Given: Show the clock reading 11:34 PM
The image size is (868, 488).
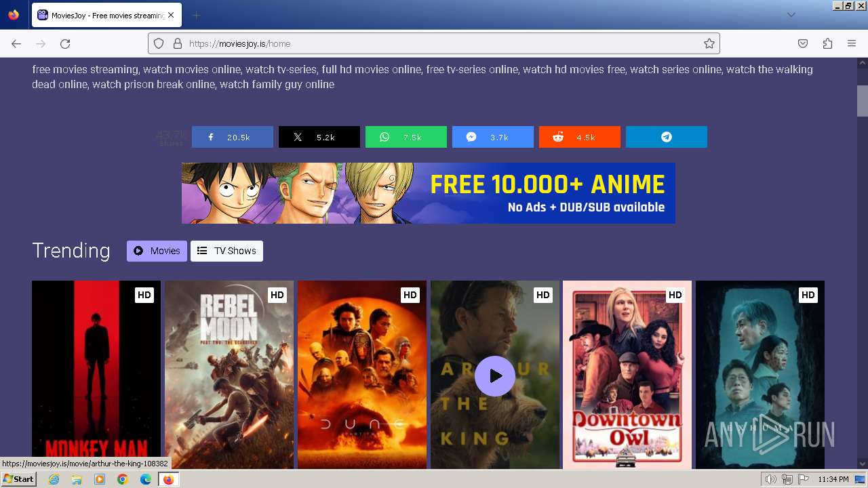Looking at the screenshot, I should tap(833, 479).
